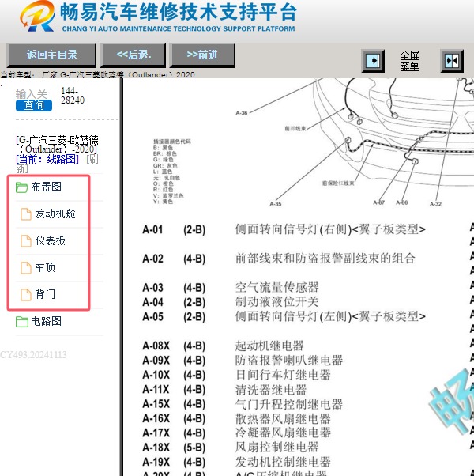Viewport: 474px width, 476px height.
Task: Open the 全屏菜单 link
Action: pyautogui.click(x=409, y=61)
